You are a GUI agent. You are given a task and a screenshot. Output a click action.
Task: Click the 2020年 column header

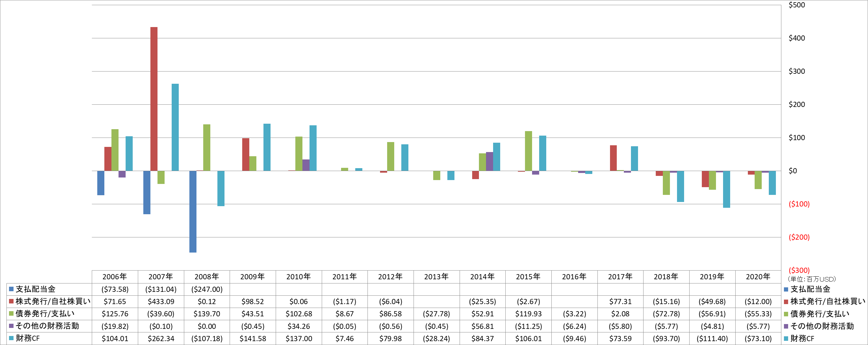(758, 277)
